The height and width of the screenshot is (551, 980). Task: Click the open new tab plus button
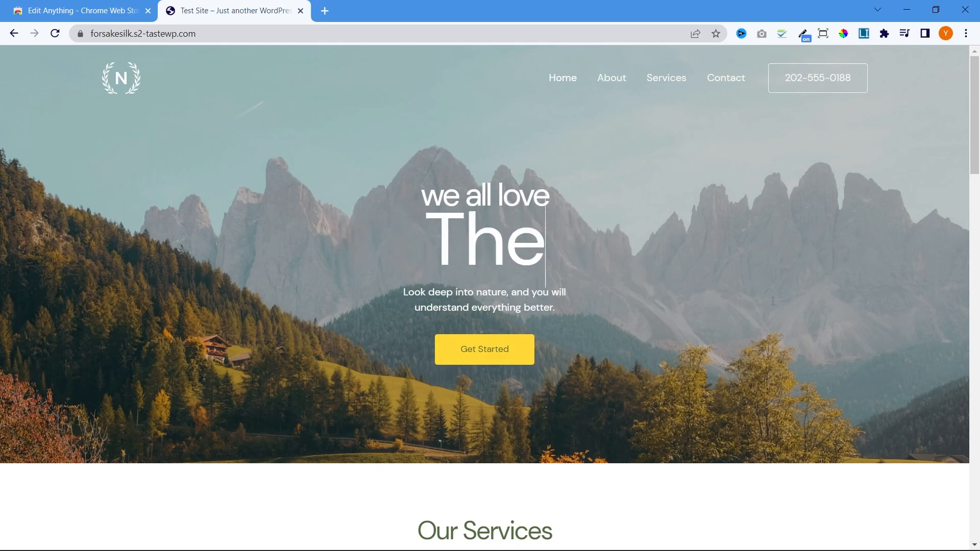[325, 10]
